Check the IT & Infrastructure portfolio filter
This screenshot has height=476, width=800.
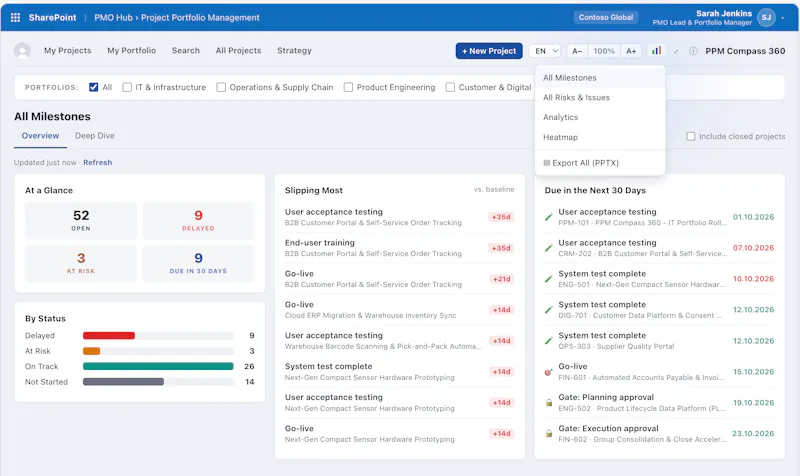click(127, 87)
